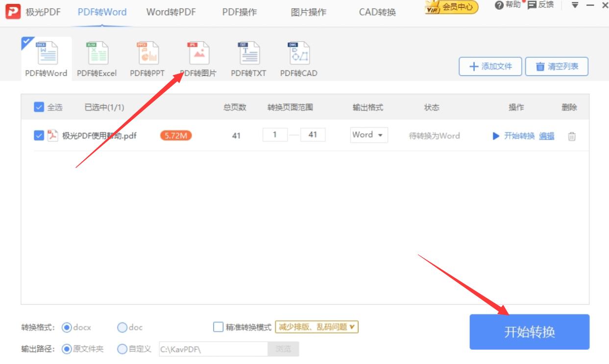
Task: Click the 极光PDF home title
Action: tap(43, 12)
